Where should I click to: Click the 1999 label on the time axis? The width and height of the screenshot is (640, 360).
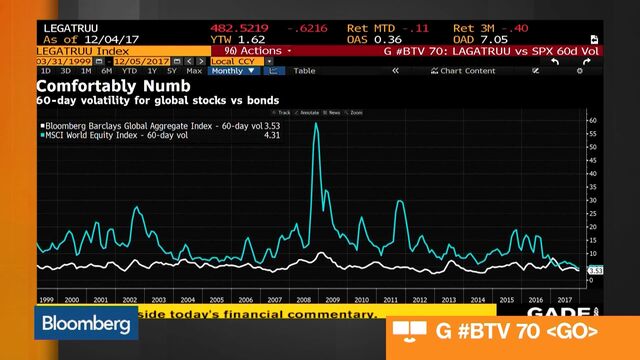click(46, 300)
